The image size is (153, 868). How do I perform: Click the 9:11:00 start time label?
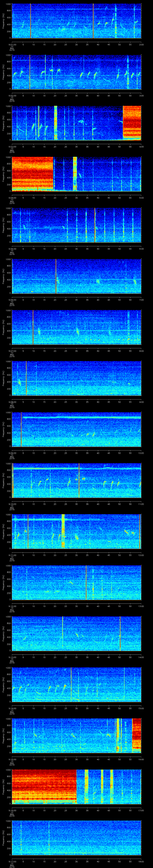[x=12, y=555]
